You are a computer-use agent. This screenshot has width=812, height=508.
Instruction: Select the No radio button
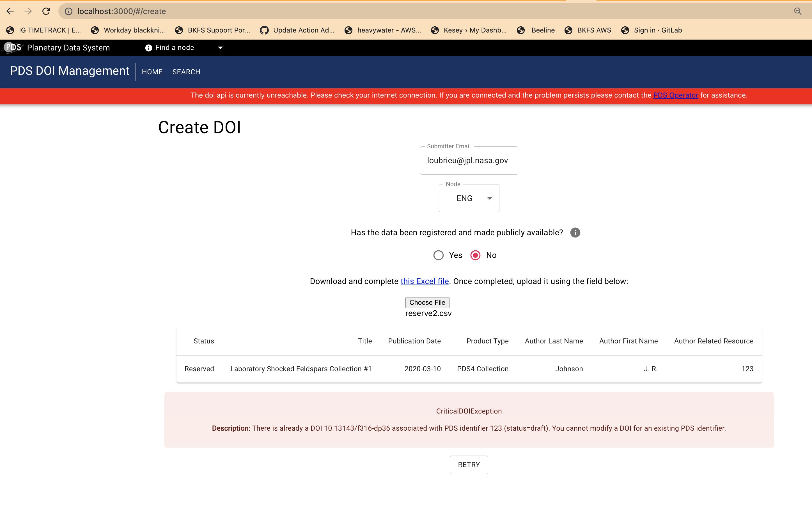475,255
